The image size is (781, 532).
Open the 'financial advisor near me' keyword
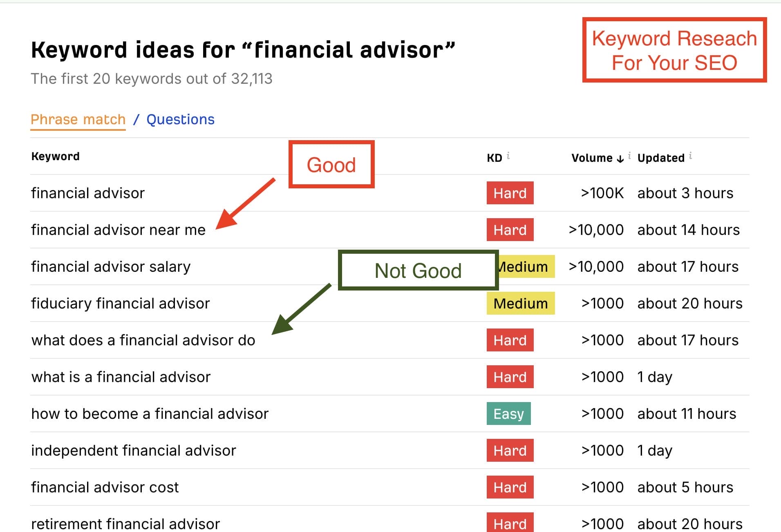pos(118,230)
